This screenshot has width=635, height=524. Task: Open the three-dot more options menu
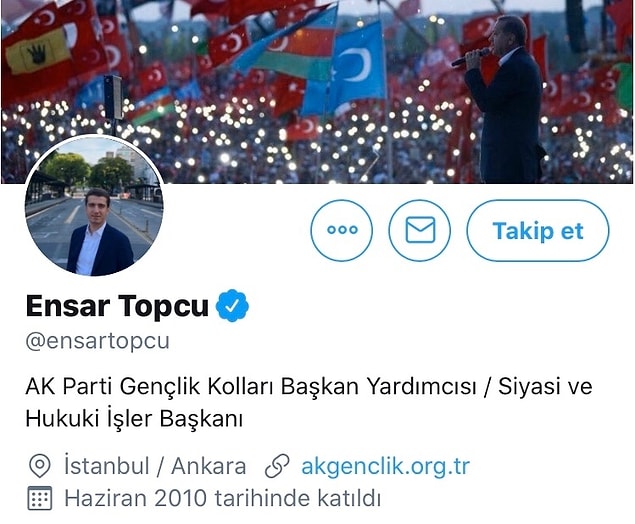pyautogui.click(x=342, y=230)
